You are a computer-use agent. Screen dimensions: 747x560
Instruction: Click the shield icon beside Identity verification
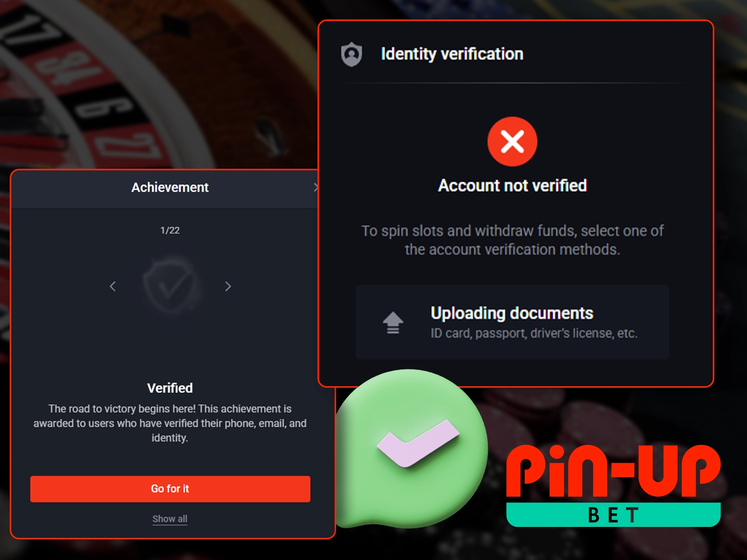tap(352, 54)
